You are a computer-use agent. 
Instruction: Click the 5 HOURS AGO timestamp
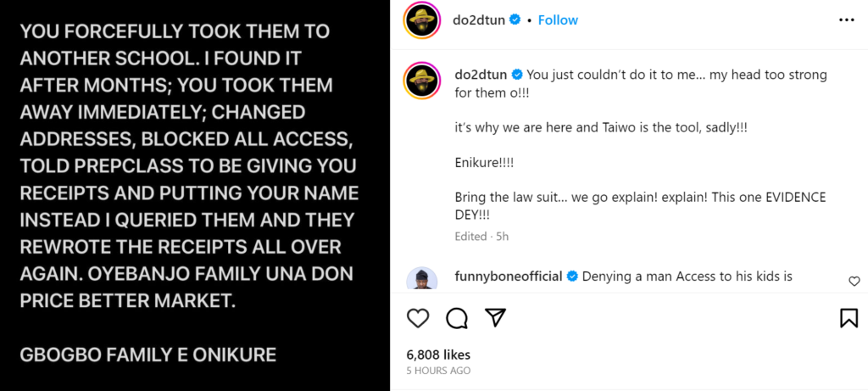438,371
